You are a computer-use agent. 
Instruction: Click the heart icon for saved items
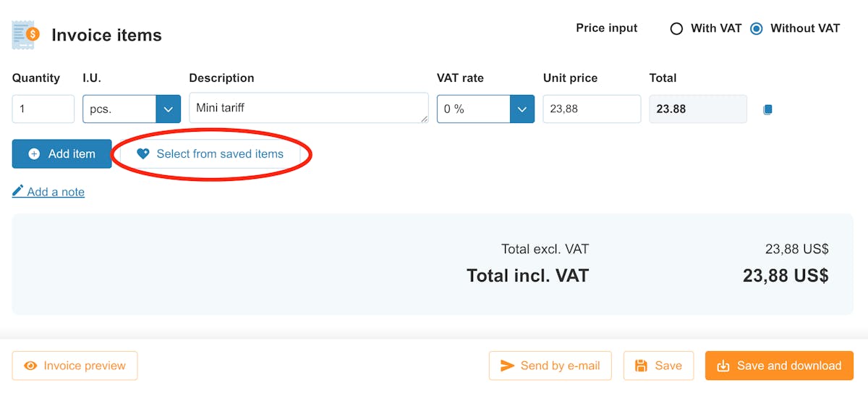coord(143,154)
